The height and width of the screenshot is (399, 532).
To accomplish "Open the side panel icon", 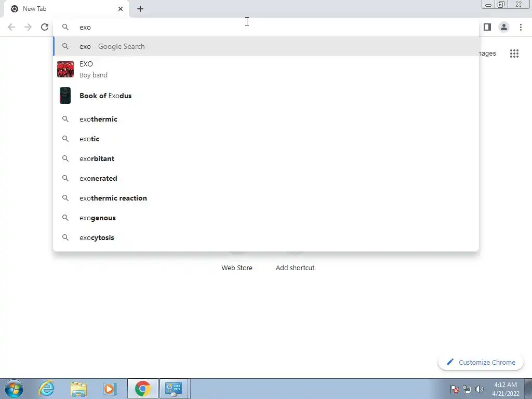I will pyautogui.click(x=487, y=27).
